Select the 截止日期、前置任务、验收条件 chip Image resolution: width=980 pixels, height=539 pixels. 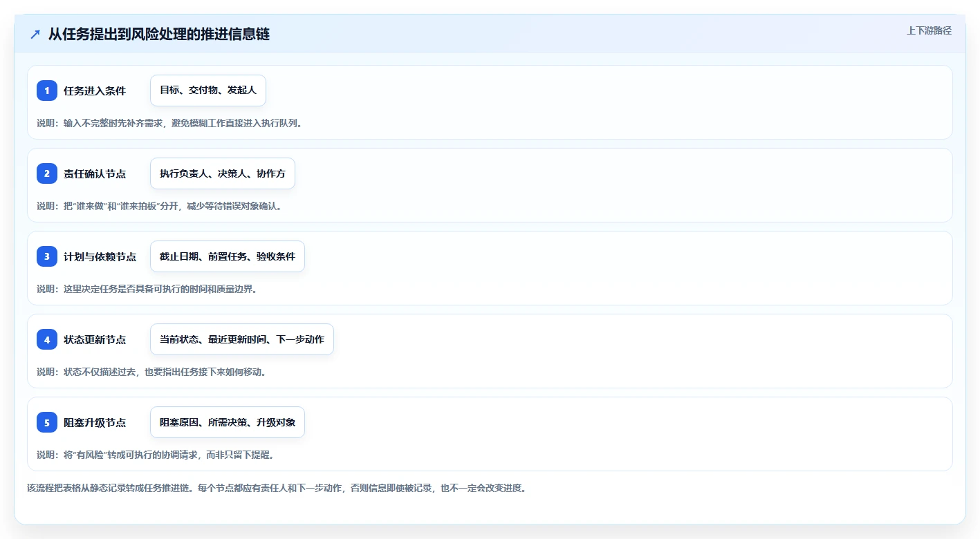[x=228, y=256]
